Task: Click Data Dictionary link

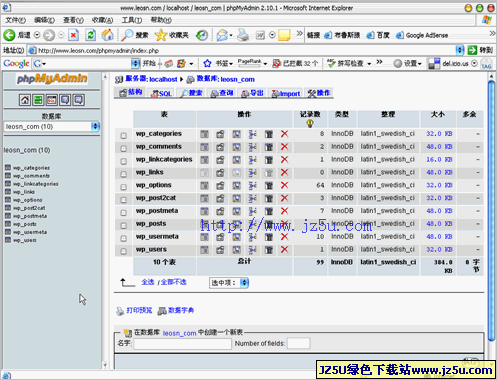Action: (181, 311)
